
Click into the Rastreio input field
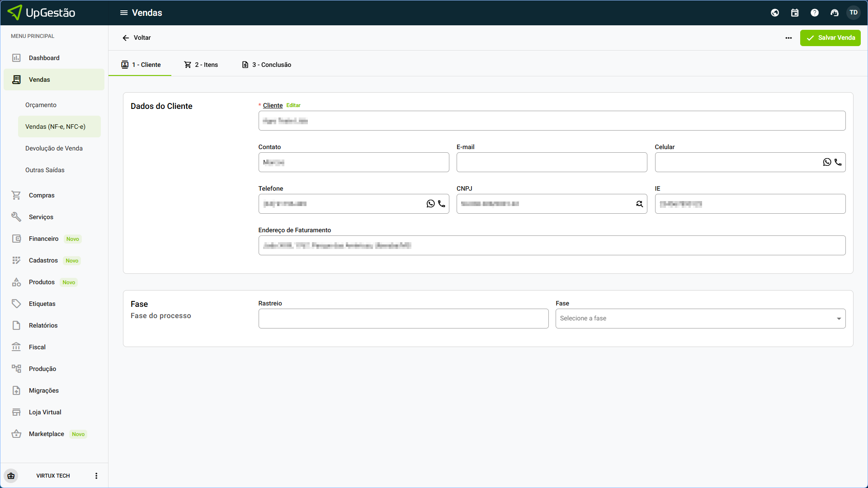tap(403, 319)
